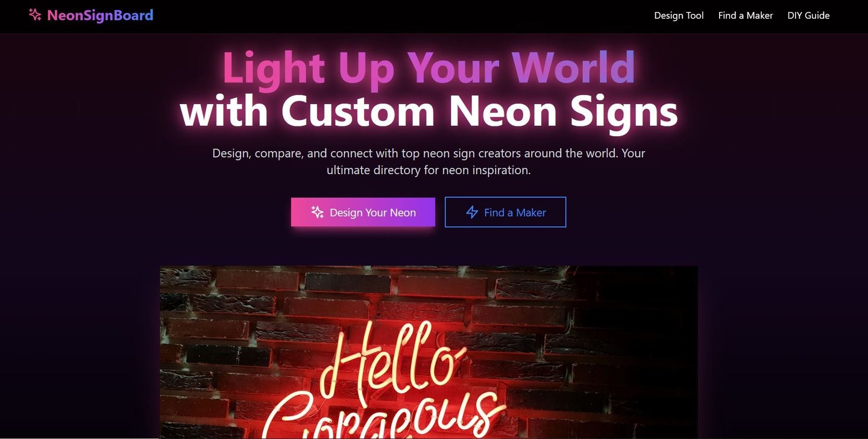The height and width of the screenshot is (439, 868).
Task: Click the word 'World' in the headline
Action: (573, 67)
